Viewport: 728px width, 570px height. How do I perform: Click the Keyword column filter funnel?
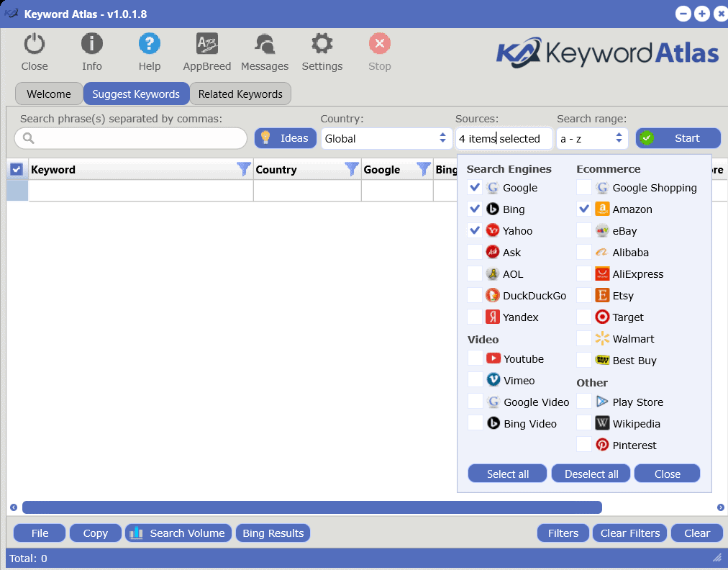point(244,169)
